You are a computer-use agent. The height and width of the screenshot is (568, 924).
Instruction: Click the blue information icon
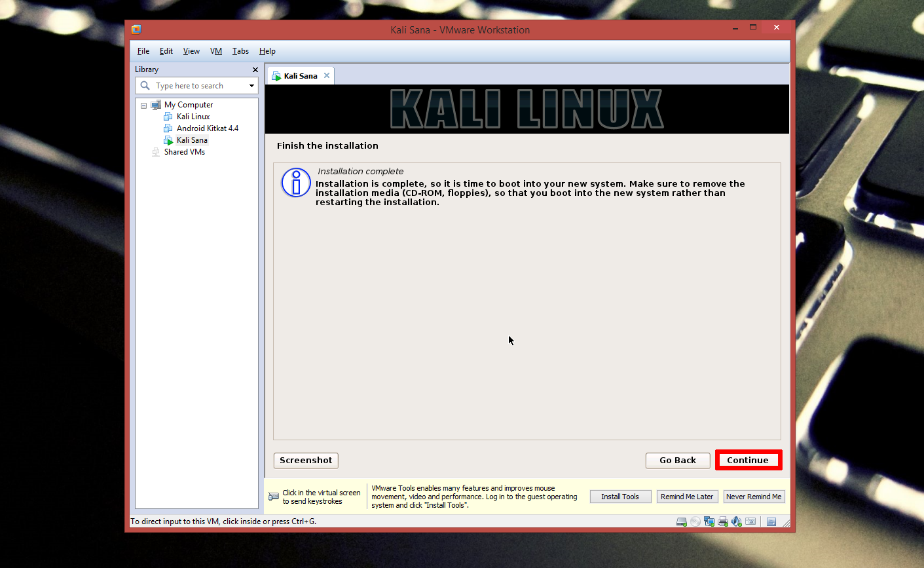(296, 183)
